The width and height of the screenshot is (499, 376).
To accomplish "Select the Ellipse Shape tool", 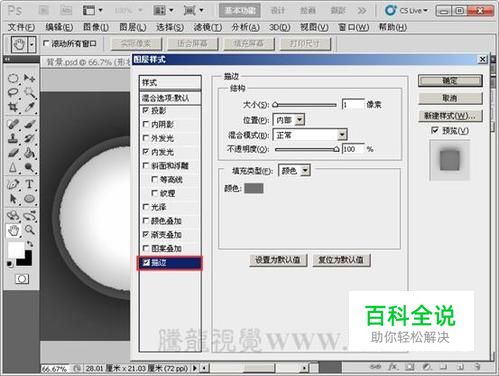I will click(x=29, y=199).
